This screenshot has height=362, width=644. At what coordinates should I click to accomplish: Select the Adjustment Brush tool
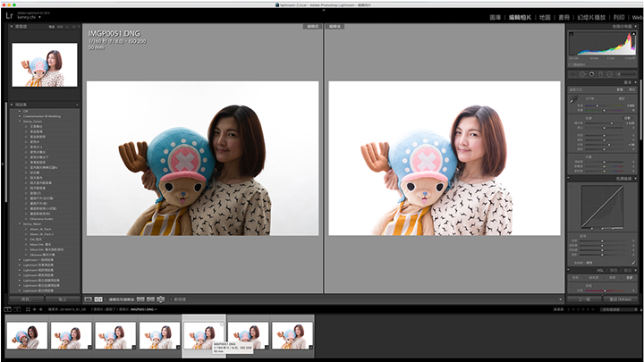click(625, 74)
